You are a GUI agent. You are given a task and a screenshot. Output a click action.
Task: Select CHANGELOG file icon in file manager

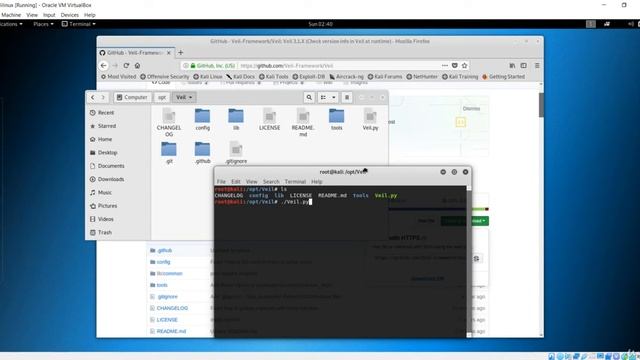169,116
